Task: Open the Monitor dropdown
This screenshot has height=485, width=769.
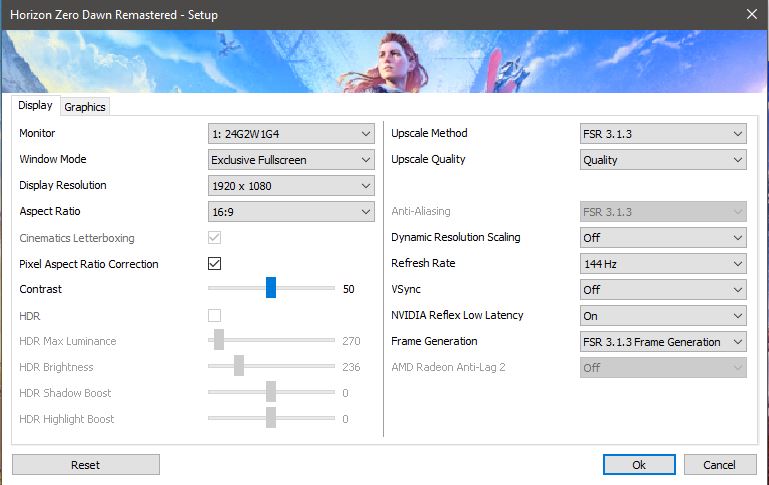Action: coord(291,133)
